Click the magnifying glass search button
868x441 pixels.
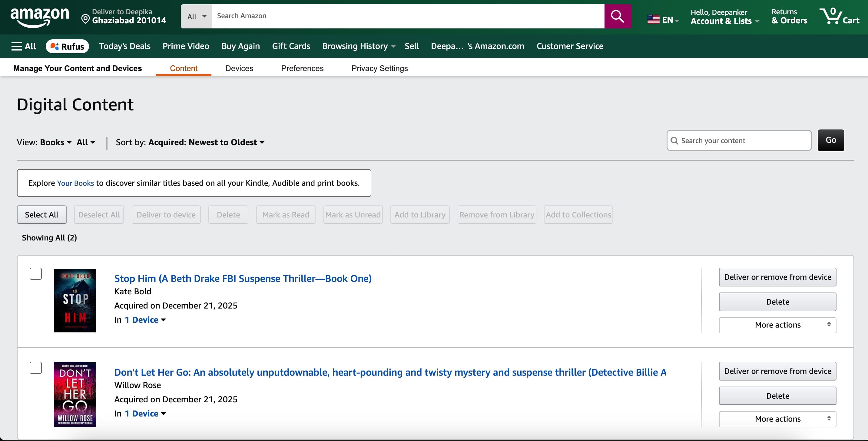click(617, 16)
